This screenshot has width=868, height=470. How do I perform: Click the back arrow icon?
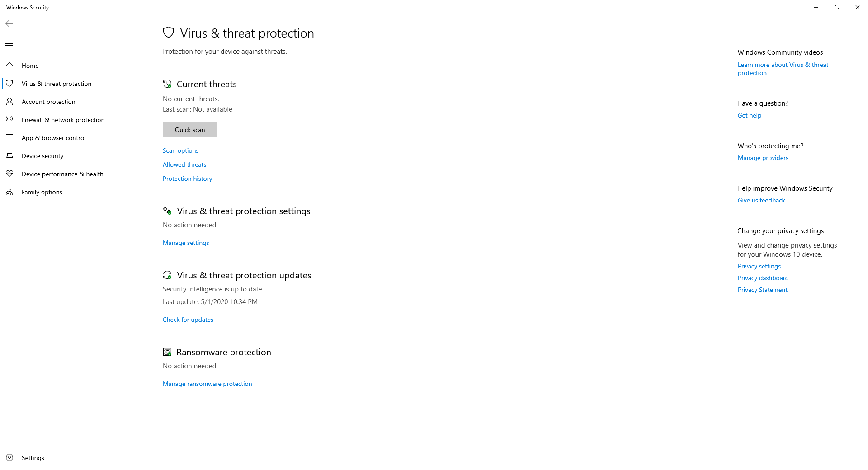pos(9,23)
